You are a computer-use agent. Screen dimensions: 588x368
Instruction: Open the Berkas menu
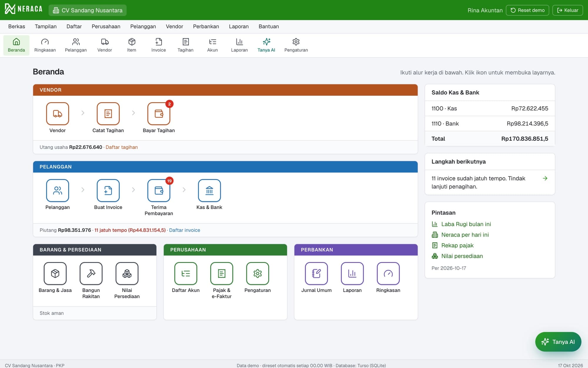click(x=17, y=26)
